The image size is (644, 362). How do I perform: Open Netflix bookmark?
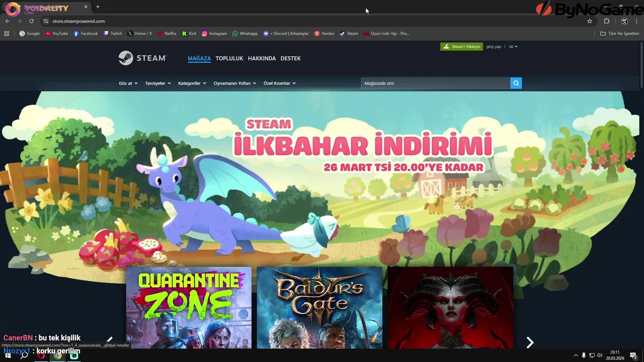pos(167,34)
